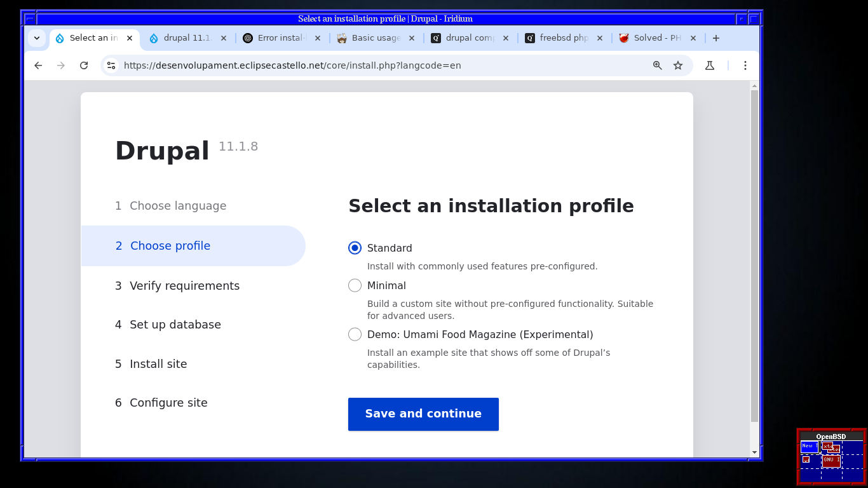
Task: Click 'Select an installation profile' heading
Action: 491,206
